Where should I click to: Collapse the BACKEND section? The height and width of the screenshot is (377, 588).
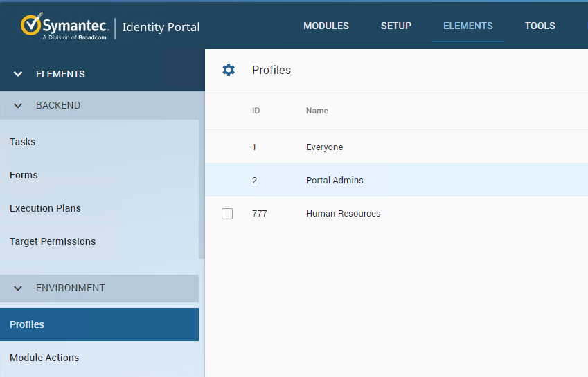[18, 106]
